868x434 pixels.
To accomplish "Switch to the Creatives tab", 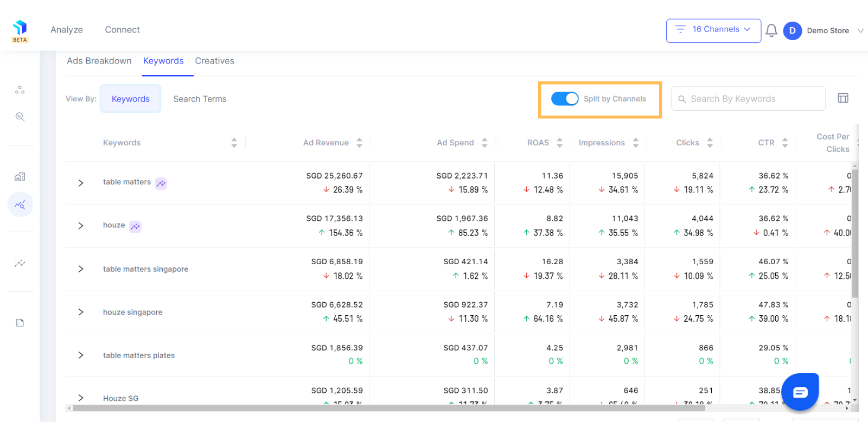I will coord(215,61).
